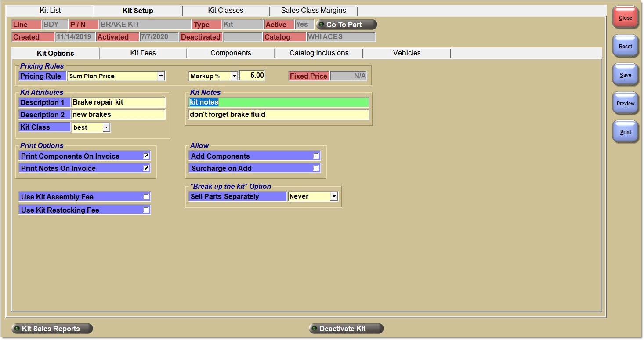This screenshot has height=340, width=644.
Task: Save the kit setup
Action: pos(625,75)
